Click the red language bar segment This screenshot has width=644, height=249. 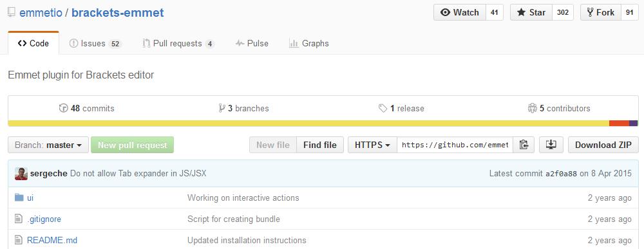pos(619,123)
